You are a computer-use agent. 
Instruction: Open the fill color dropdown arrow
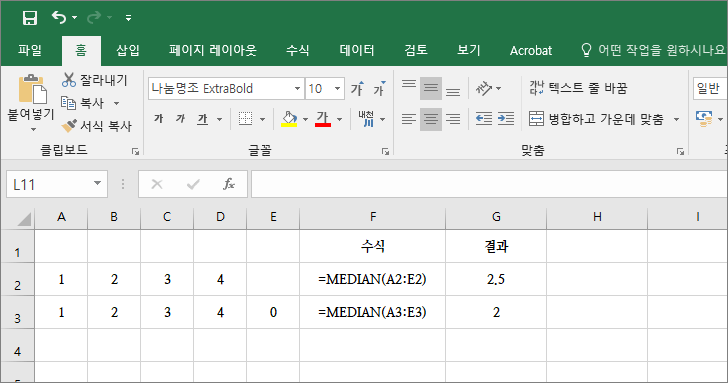click(x=306, y=120)
